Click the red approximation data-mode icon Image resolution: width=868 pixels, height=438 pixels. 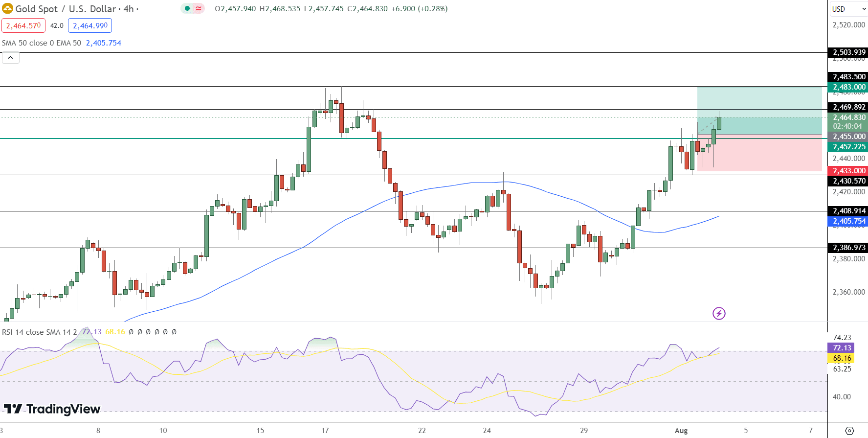coord(199,8)
